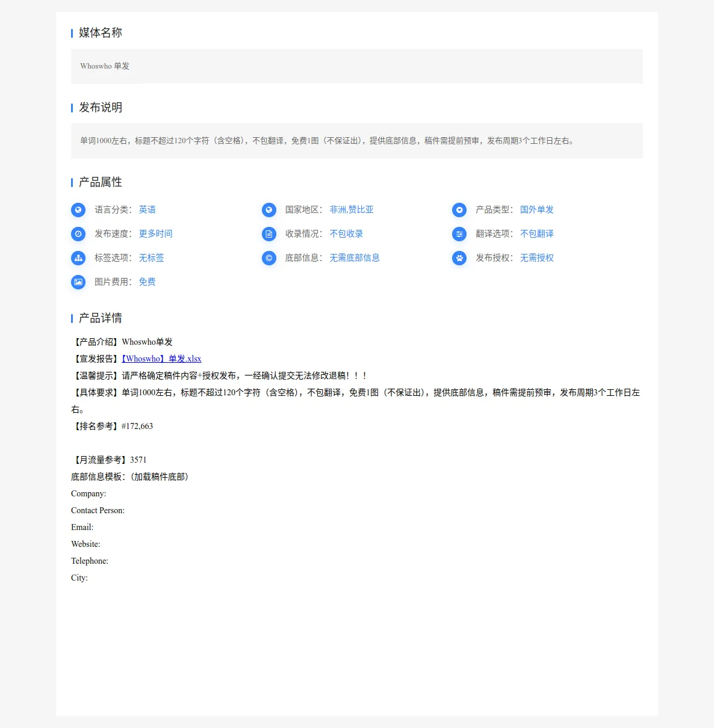
Task: Click the 【温馨提示】 warning line
Action: point(220,375)
